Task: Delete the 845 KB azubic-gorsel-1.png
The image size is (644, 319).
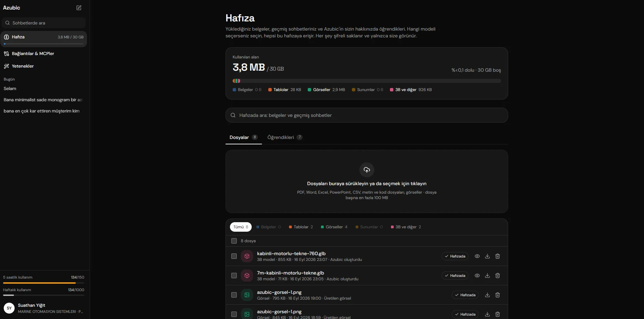Action: [x=498, y=314]
